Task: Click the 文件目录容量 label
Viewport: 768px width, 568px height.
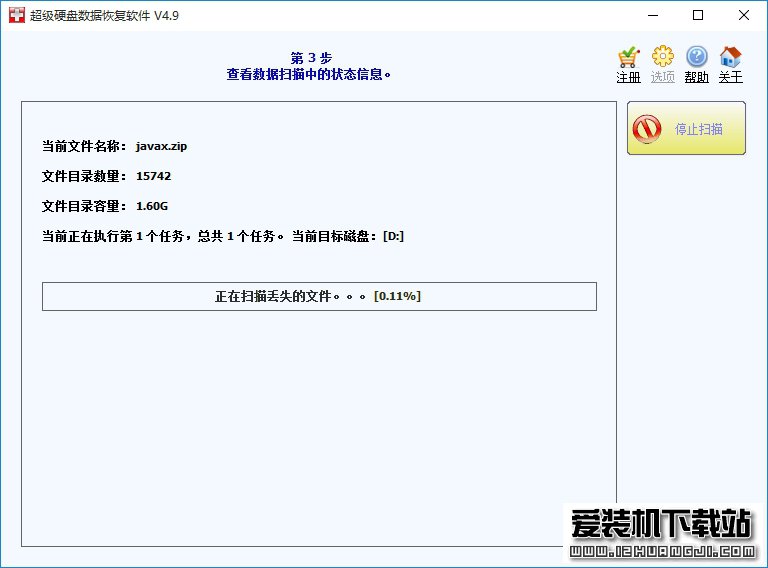Action: pyautogui.click(x=84, y=206)
